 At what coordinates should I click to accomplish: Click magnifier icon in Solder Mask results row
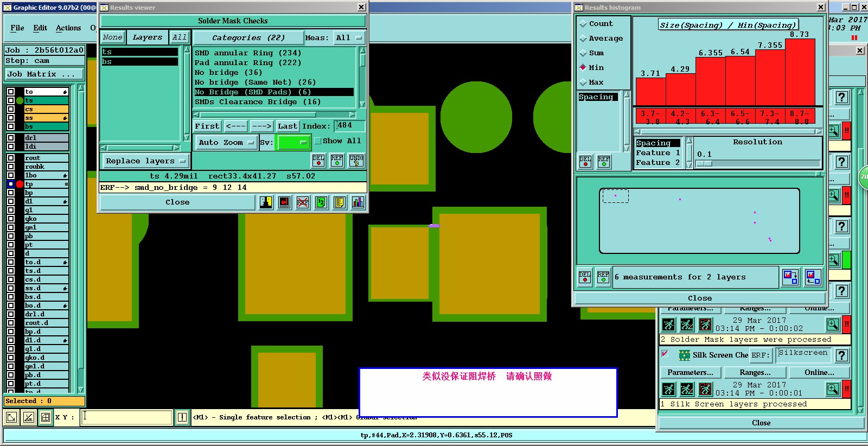tap(833, 324)
